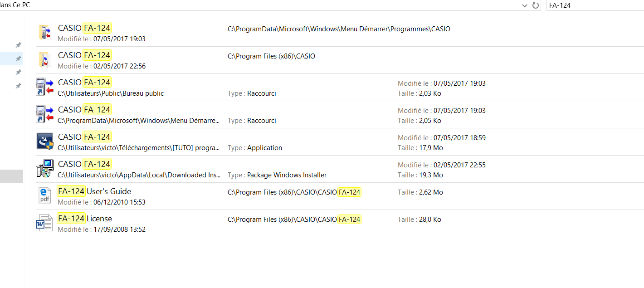Click the refresh button beside address bar
The image size is (644, 288).
(536, 5)
